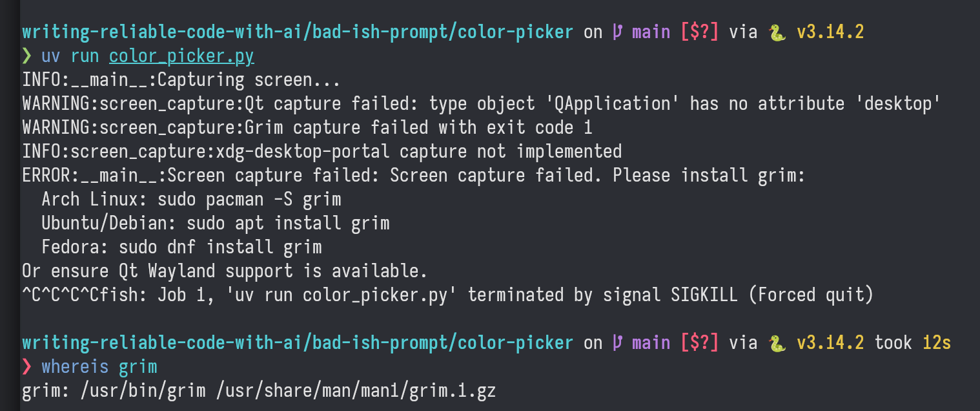Click the red [$?] git status in the top prompt

coord(699,32)
